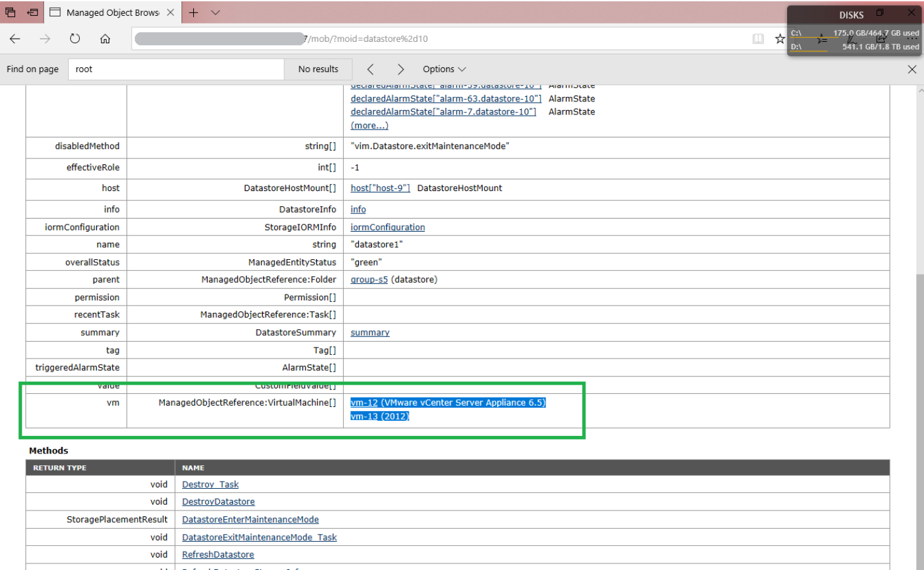This screenshot has width=924, height=570.
Task: Click the address bar URL
Action: 367,39
